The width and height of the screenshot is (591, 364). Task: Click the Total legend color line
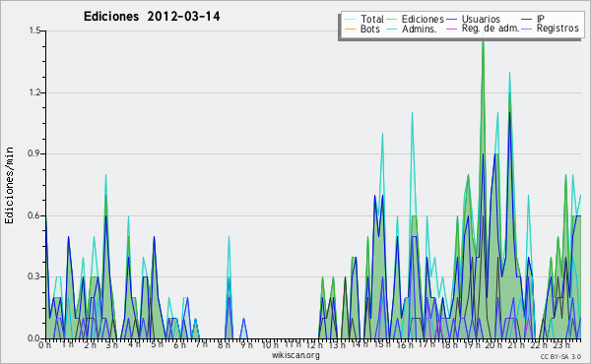[x=350, y=20]
